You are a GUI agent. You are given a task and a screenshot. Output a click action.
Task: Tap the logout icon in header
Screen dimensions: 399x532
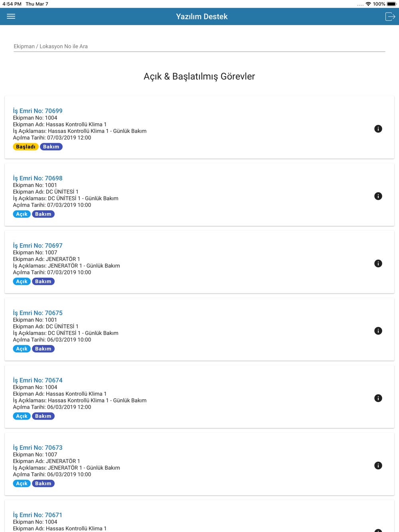(x=390, y=16)
